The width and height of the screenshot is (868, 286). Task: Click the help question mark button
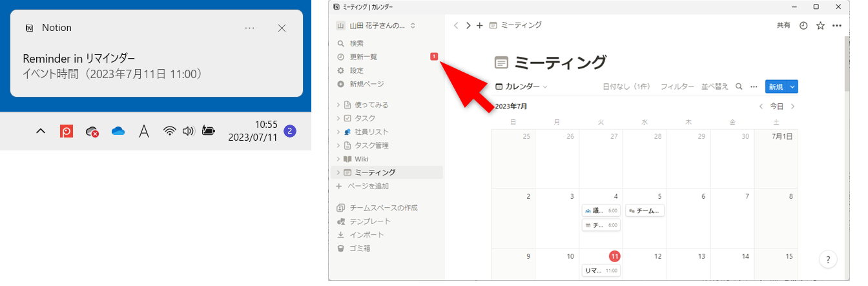click(827, 259)
